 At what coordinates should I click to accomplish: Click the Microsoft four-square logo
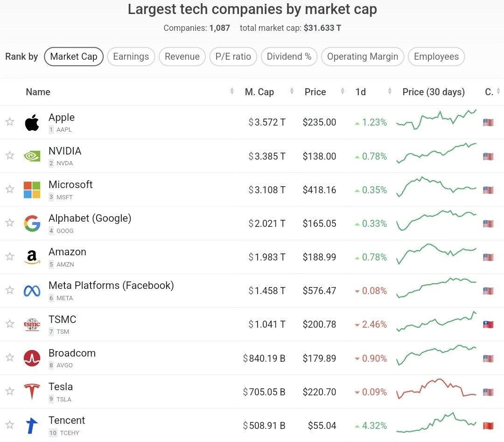pyautogui.click(x=32, y=190)
